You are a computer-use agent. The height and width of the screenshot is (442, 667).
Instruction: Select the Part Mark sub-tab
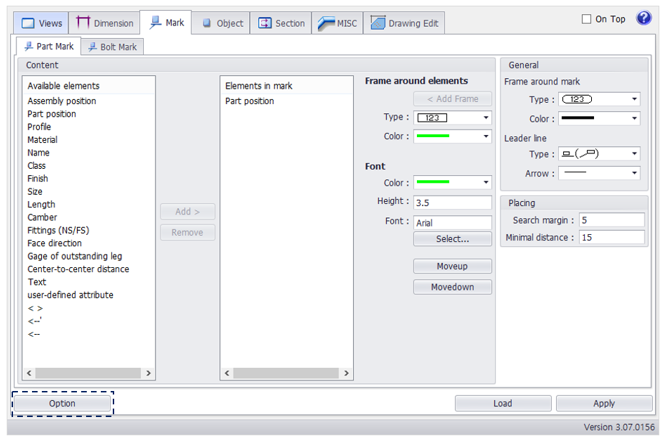(x=48, y=46)
